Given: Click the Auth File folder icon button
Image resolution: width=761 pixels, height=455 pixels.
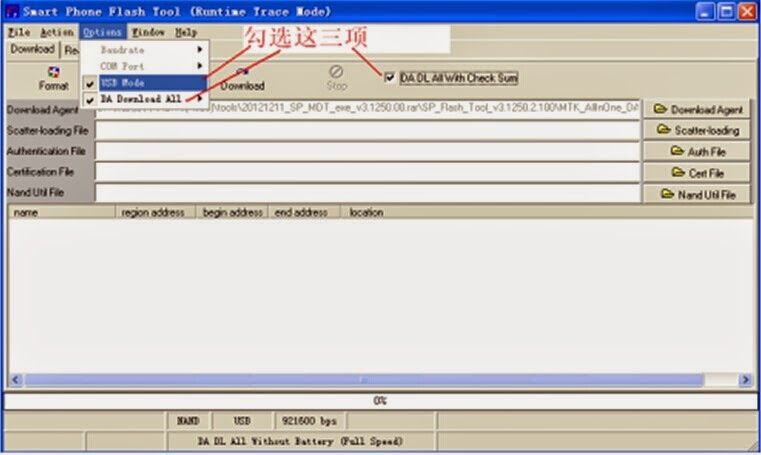Looking at the screenshot, I should (696, 151).
